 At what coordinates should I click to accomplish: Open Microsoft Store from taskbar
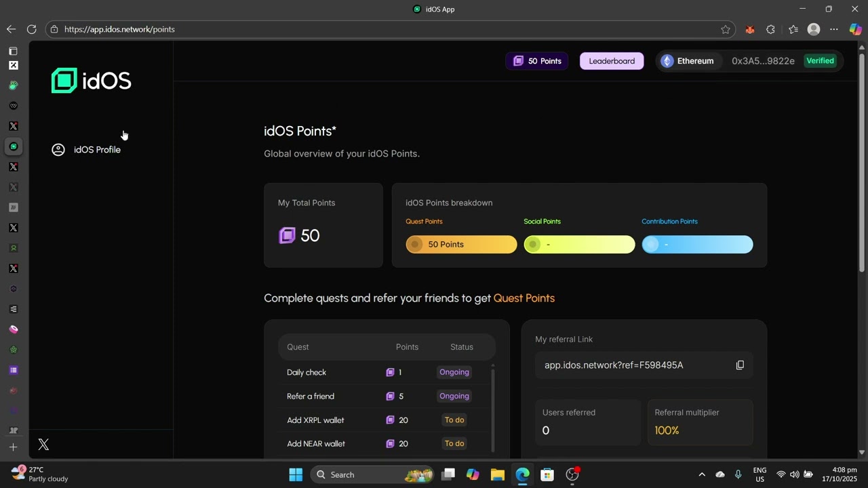coord(547,474)
